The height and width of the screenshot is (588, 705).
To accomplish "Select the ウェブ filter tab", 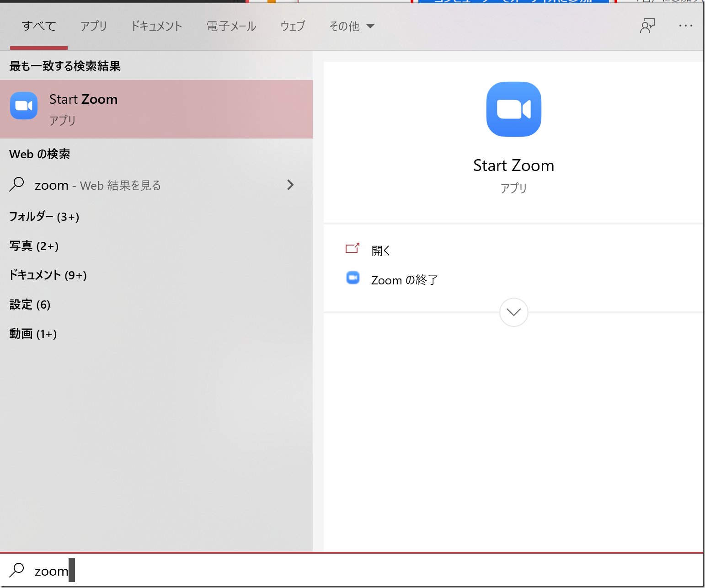I will point(293,27).
